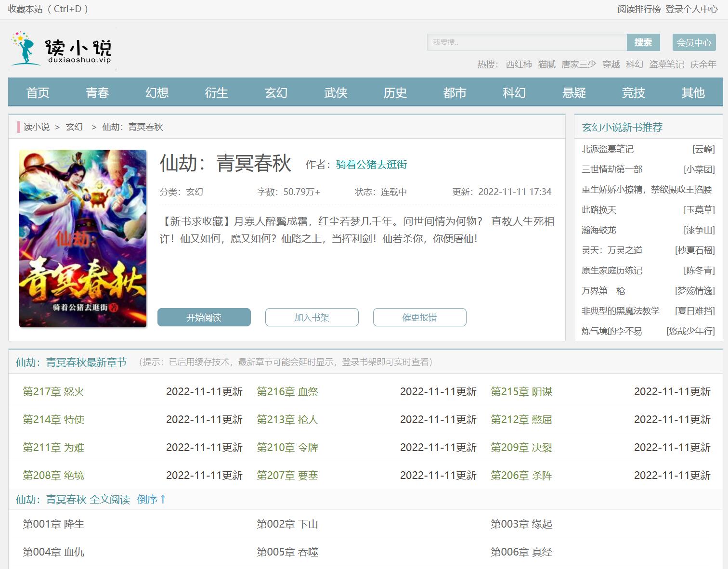
Task: Select hot search term 穿越
Action: point(611,65)
